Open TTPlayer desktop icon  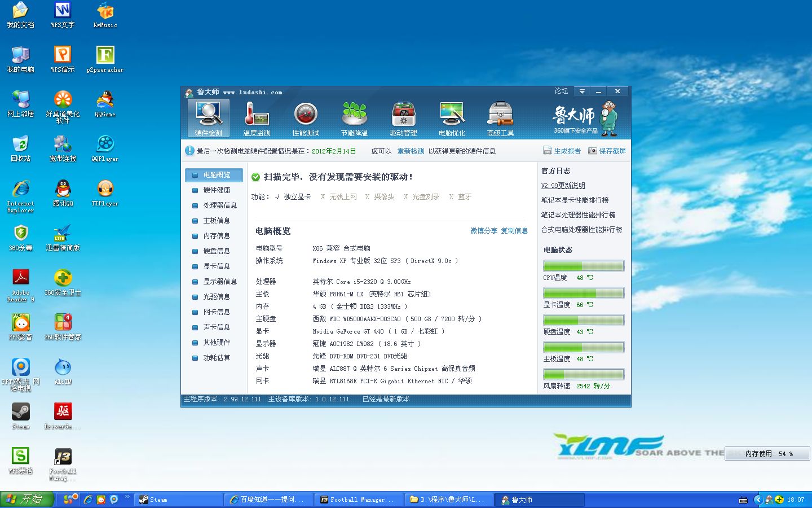pos(105,194)
